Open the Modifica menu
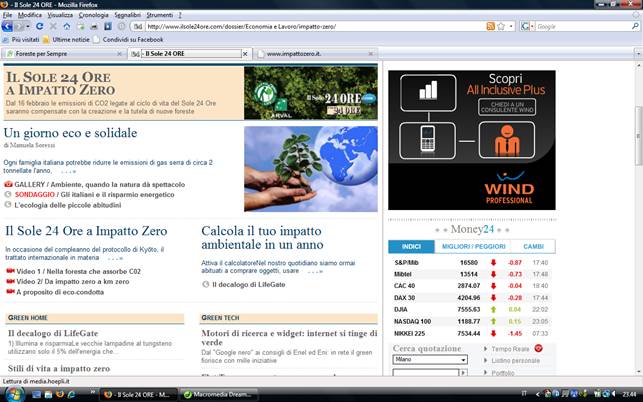 (30, 15)
